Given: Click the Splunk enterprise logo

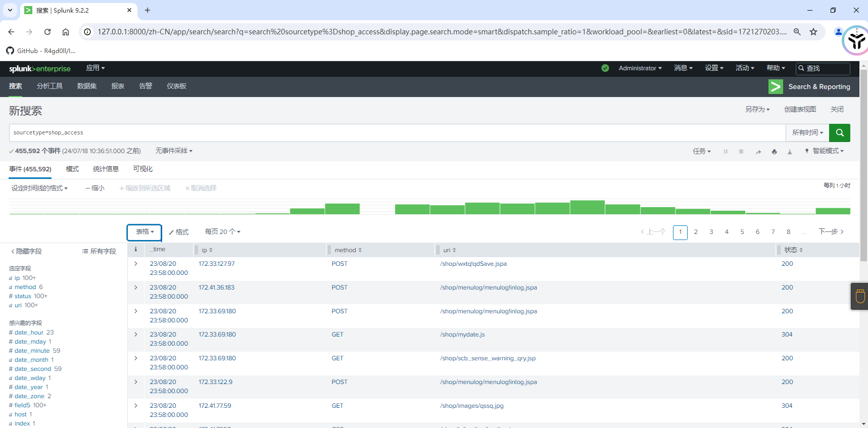Looking at the screenshot, I should (x=39, y=69).
